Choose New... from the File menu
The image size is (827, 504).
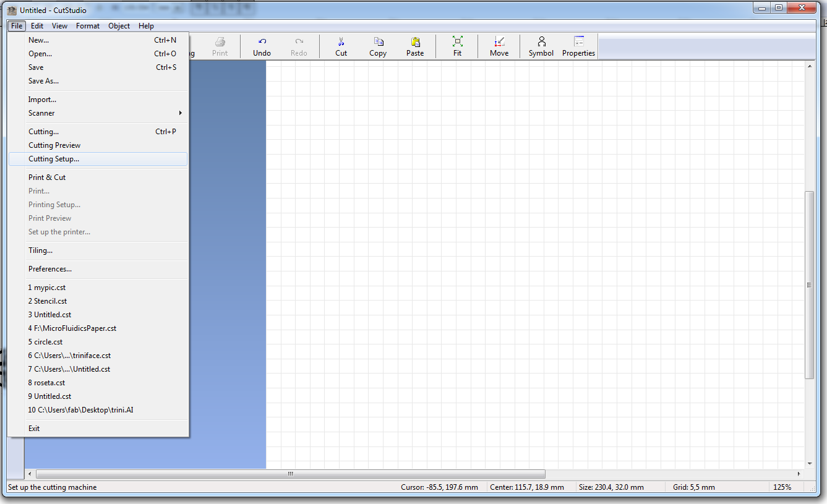coord(98,40)
